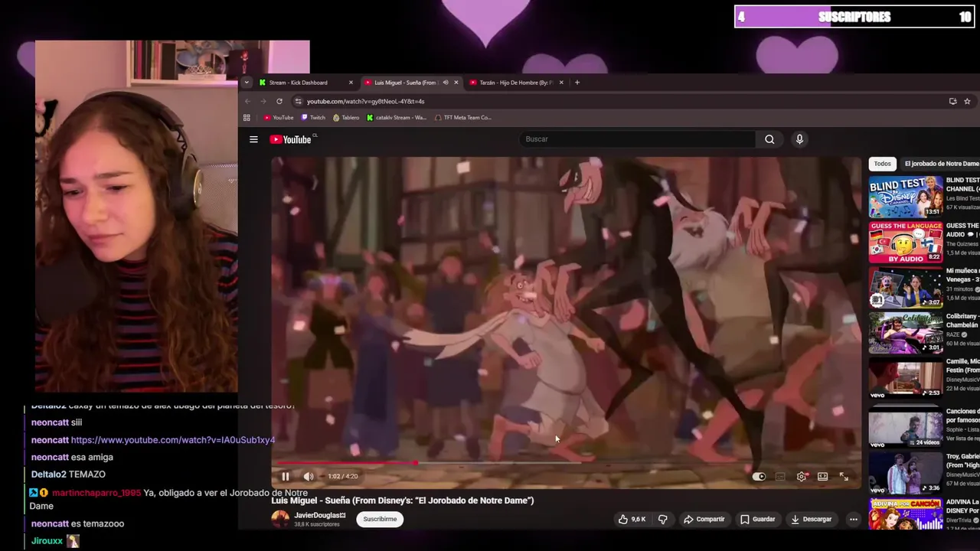This screenshot has height=551, width=980.
Task: Open the cataklv Stream bookmark
Action: pos(397,118)
